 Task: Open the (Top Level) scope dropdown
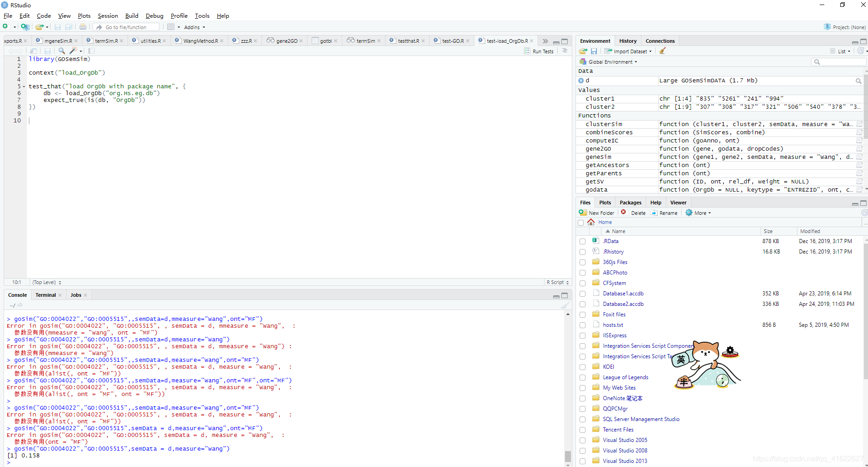coord(47,282)
